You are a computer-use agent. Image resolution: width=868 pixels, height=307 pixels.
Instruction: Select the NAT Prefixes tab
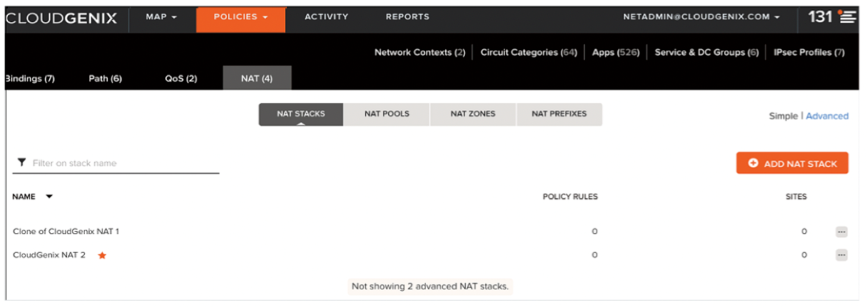click(559, 114)
